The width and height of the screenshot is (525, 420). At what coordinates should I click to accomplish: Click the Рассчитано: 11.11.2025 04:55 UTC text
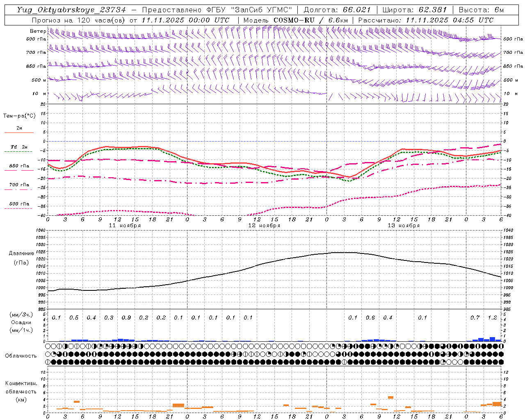(x=426, y=20)
